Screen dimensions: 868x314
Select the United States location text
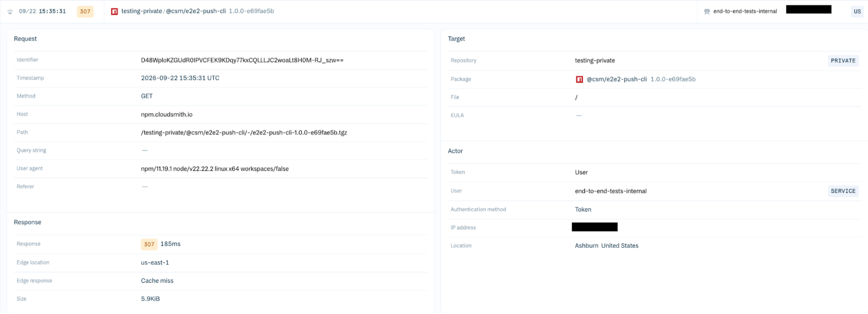620,246
